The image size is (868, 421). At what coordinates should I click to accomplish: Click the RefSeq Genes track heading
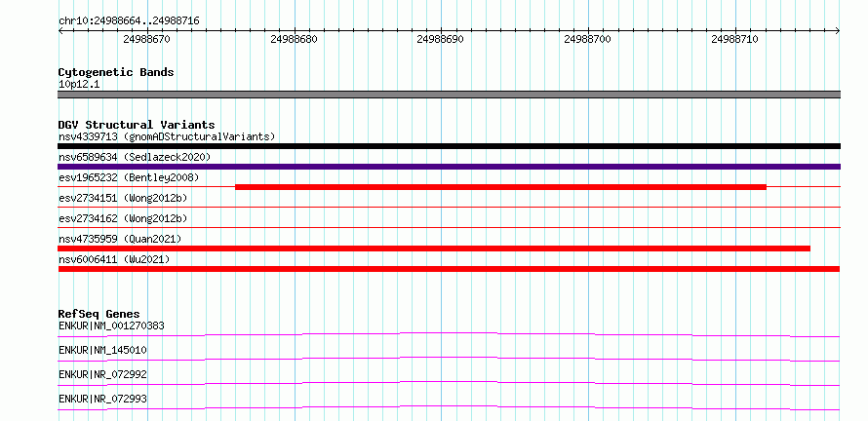click(x=99, y=314)
